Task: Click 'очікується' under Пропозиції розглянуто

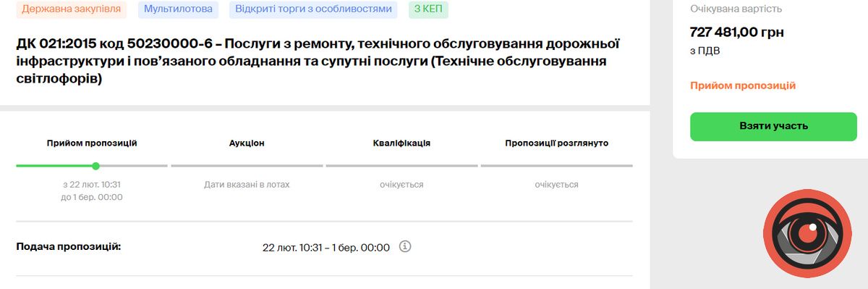Action: (556, 185)
